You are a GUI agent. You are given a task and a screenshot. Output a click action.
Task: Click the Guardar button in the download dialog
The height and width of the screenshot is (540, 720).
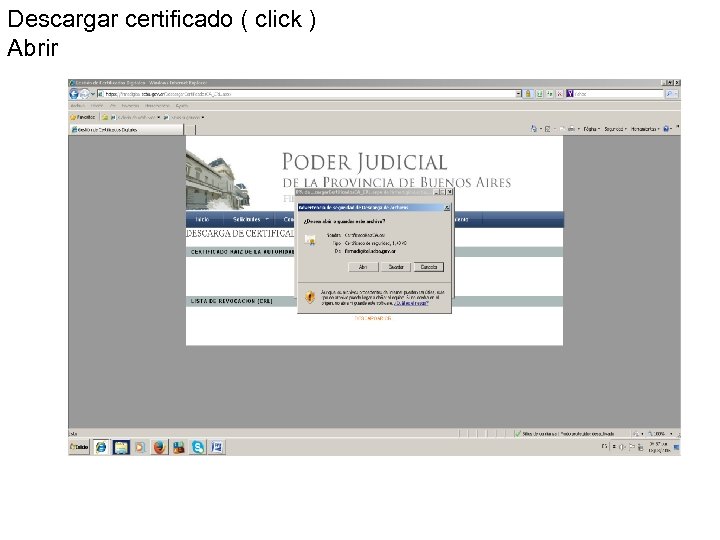click(x=396, y=267)
